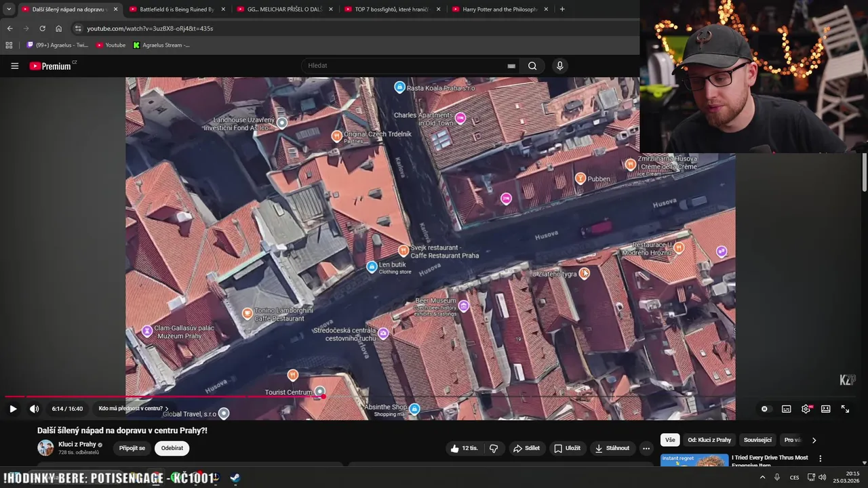Close the Battlefield 6 tab
868x488 pixels.
click(223, 9)
